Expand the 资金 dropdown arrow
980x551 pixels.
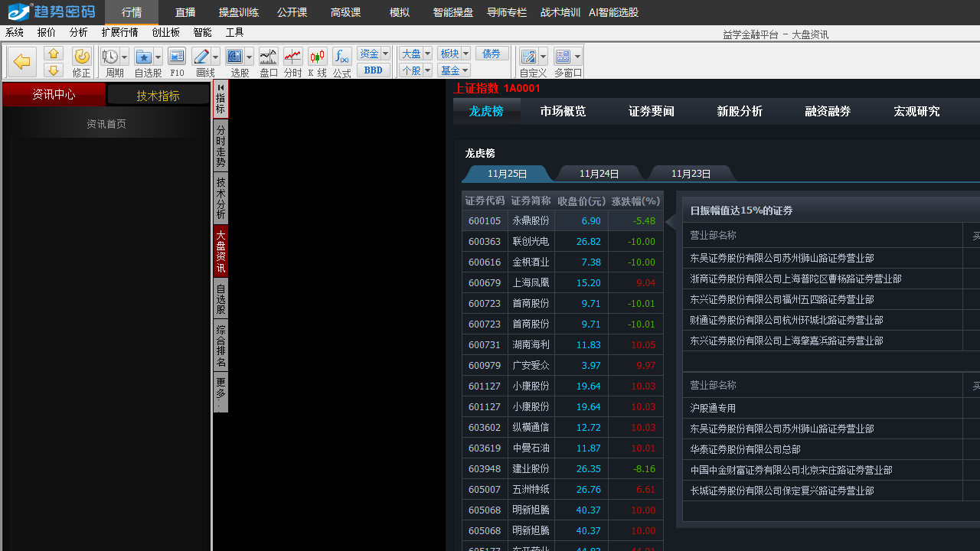click(x=385, y=53)
